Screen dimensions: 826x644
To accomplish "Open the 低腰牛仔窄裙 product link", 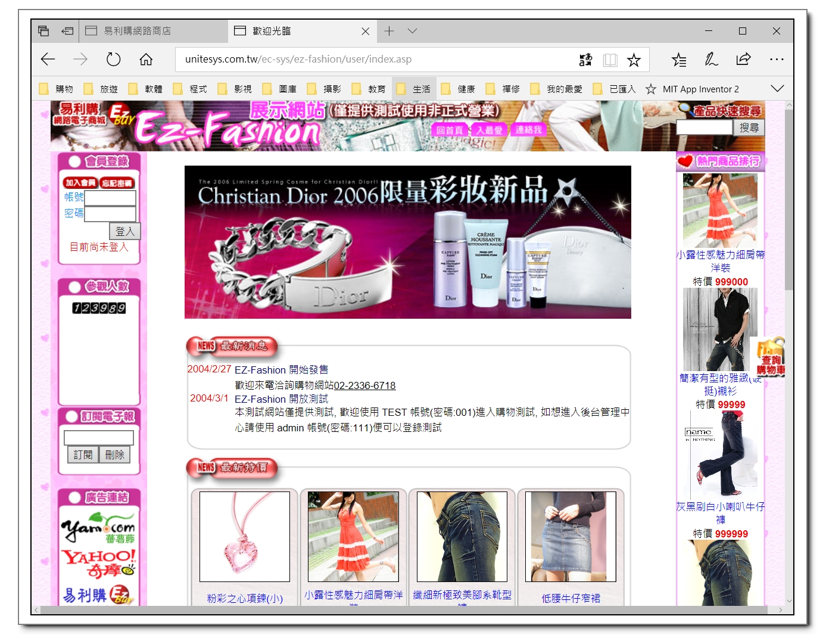I will click(x=571, y=598).
